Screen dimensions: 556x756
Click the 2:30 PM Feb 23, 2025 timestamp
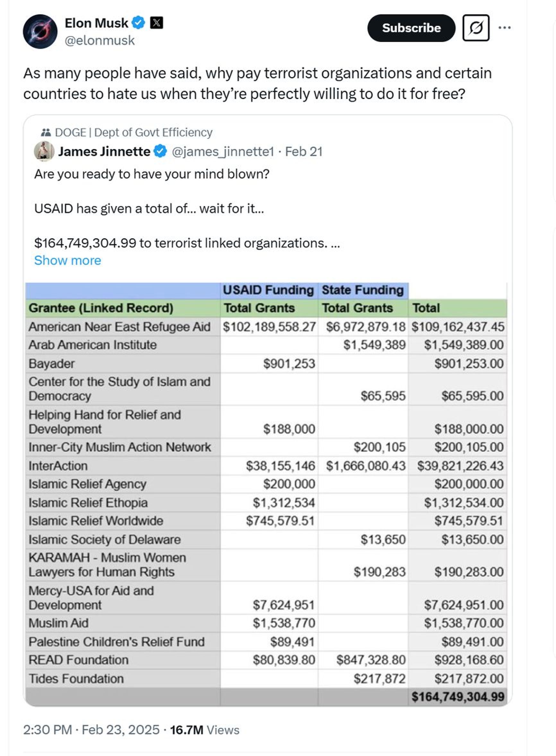coord(91,730)
